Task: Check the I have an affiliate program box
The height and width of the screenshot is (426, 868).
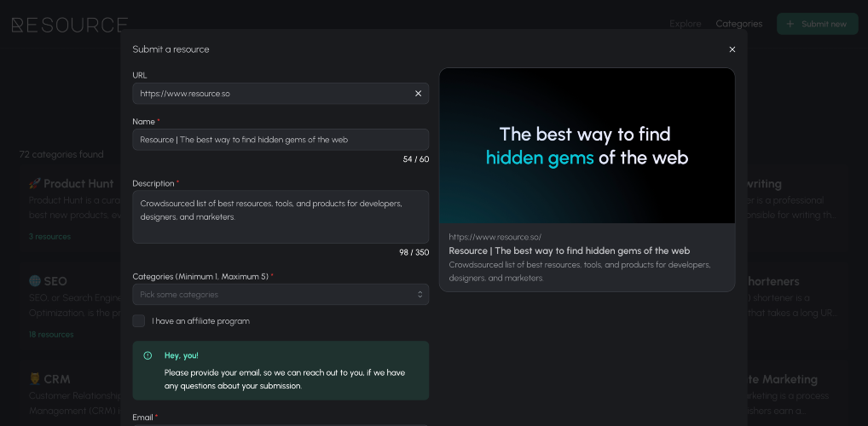Action: pyautogui.click(x=138, y=321)
